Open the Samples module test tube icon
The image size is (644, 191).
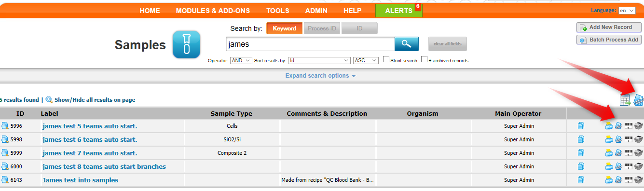click(x=187, y=44)
